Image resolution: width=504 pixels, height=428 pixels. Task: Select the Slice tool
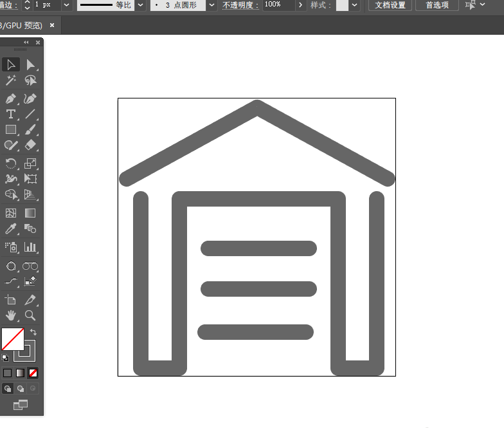pyautogui.click(x=30, y=300)
